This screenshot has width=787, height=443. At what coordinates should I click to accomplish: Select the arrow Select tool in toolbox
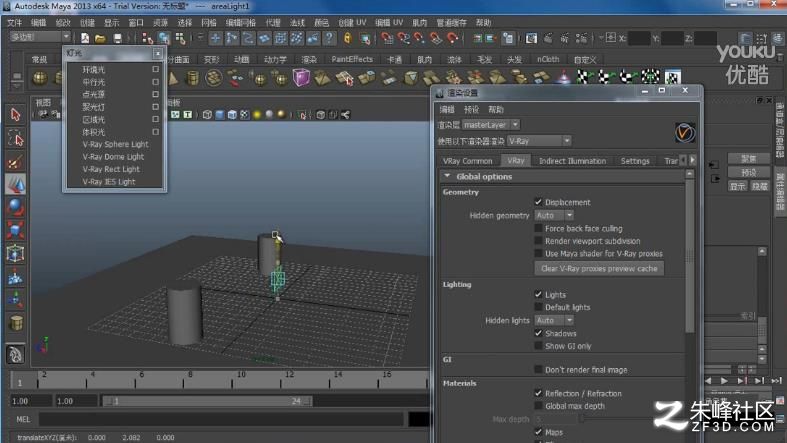[16, 115]
